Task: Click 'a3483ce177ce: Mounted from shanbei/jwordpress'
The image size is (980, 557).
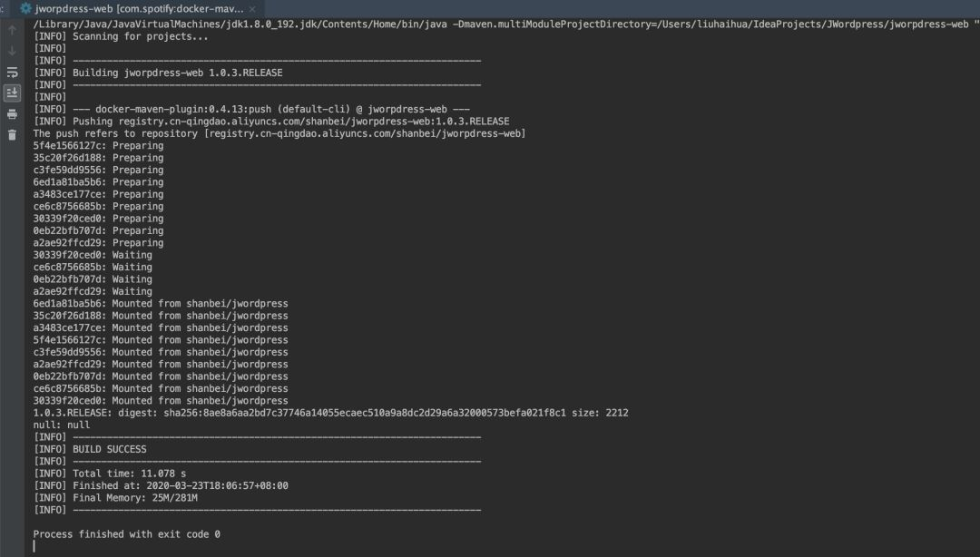Action: click(161, 327)
